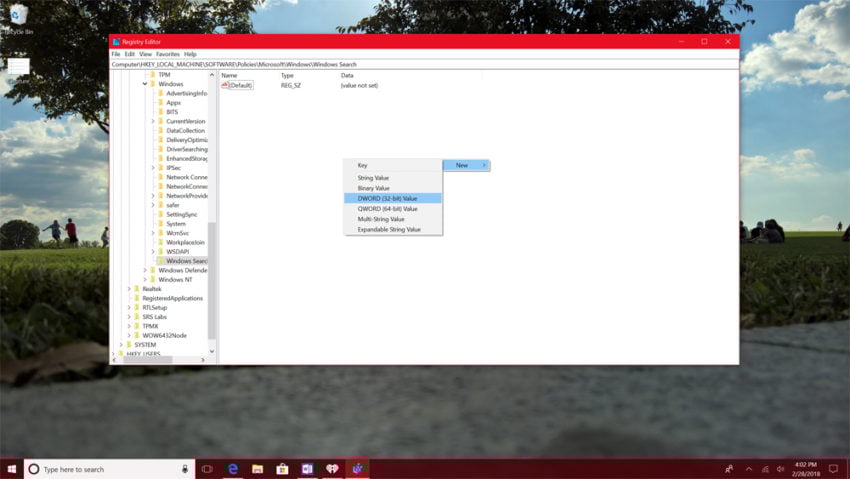Open File Explorer from the taskbar
Viewport: 850px width, 479px height.
click(257, 469)
